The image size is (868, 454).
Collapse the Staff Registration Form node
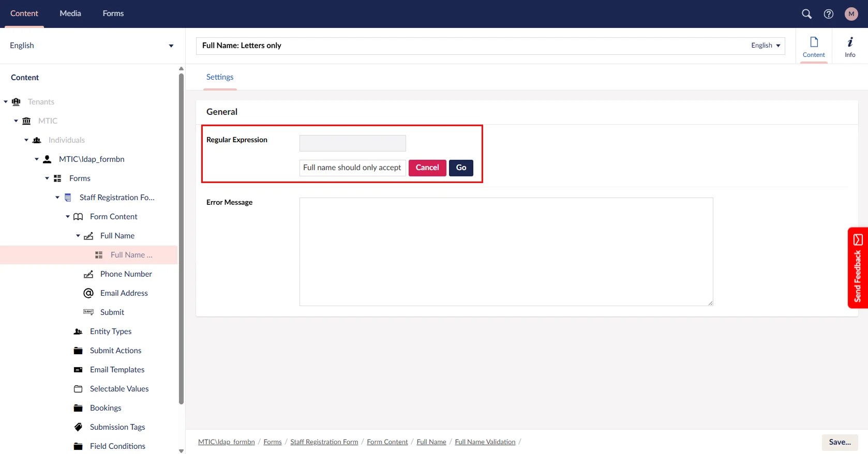tap(57, 198)
